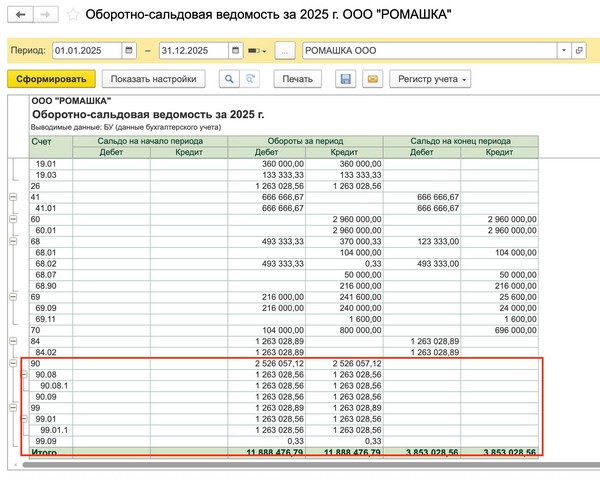Collapse account 90 group in the tree

pyautogui.click(x=12, y=364)
